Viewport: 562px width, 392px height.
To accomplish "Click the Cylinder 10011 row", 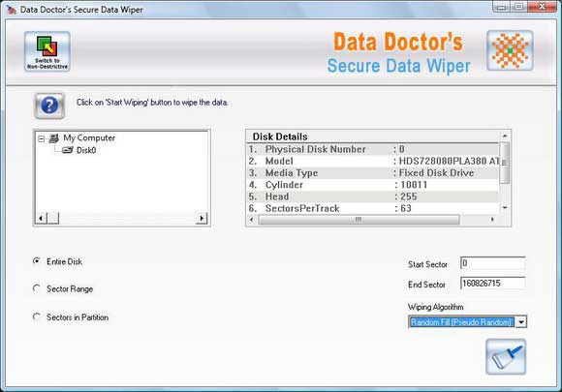I will click(373, 185).
